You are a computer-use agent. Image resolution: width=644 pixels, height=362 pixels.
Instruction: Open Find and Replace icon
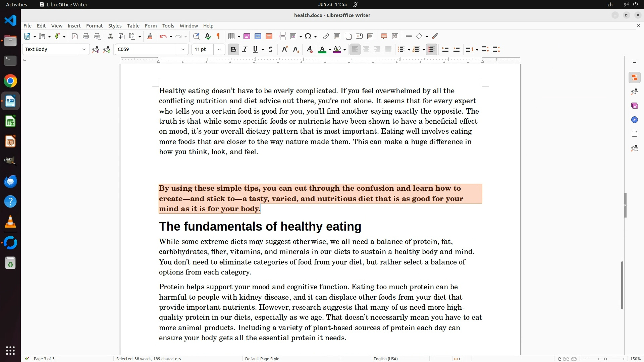point(196,37)
